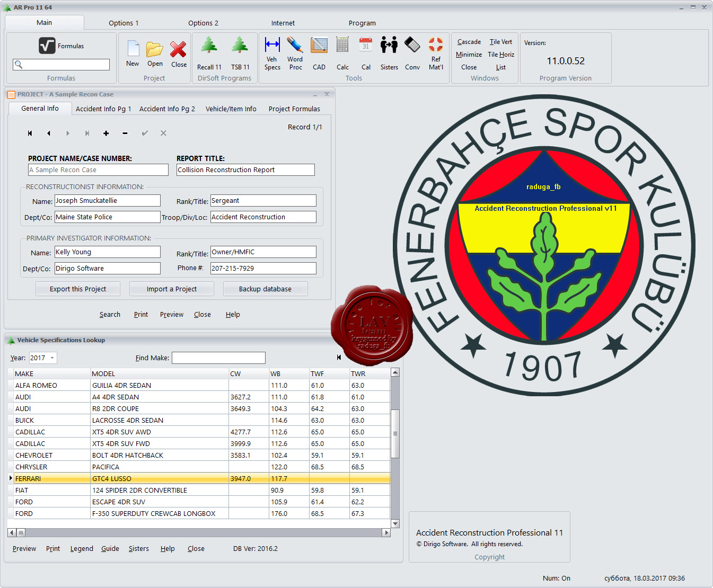Select Accident Info Pg 2 tab
713x588 pixels.
[167, 109]
